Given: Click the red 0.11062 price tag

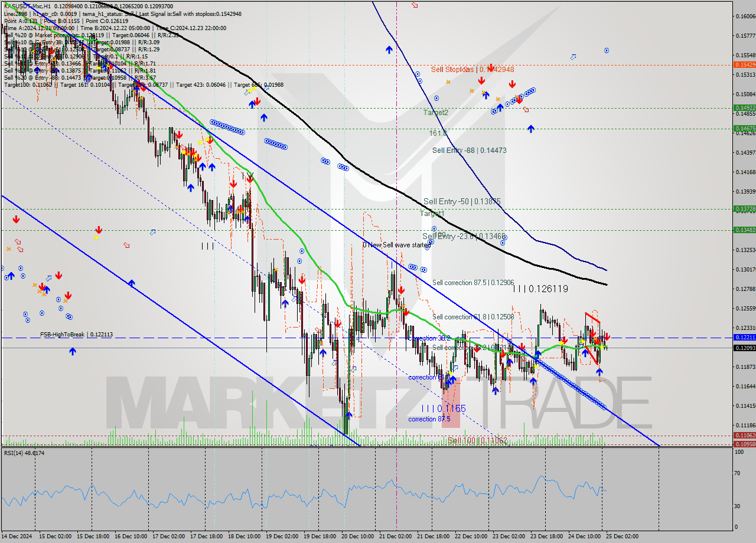Looking at the screenshot, I should pyautogui.click(x=744, y=435).
